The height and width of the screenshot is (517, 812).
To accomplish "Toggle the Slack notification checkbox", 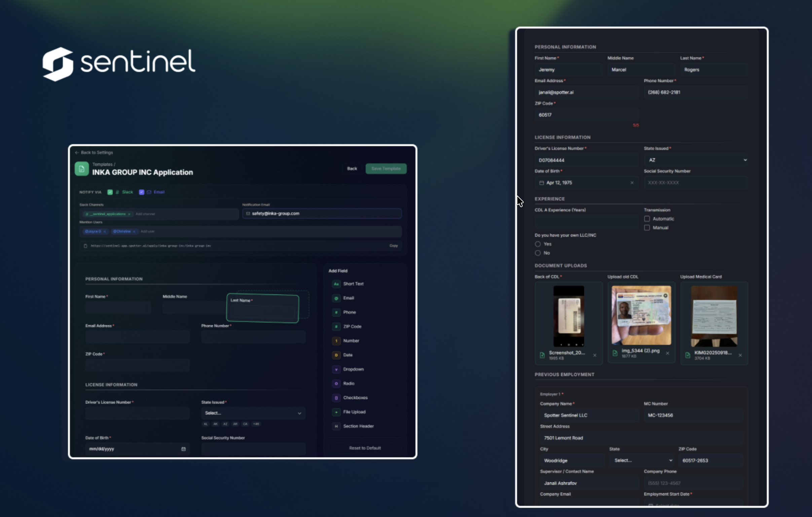I will click(x=110, y=192).
